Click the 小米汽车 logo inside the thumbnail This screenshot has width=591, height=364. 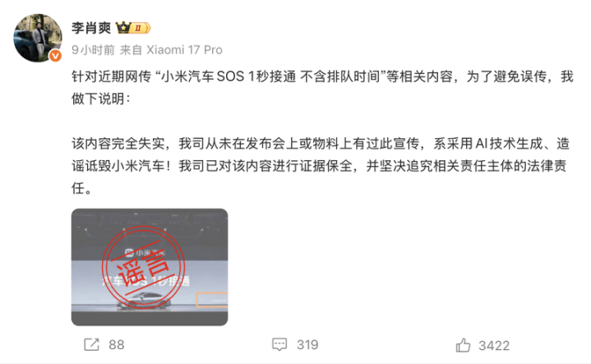pyautogui.click(x=145, y=252)
